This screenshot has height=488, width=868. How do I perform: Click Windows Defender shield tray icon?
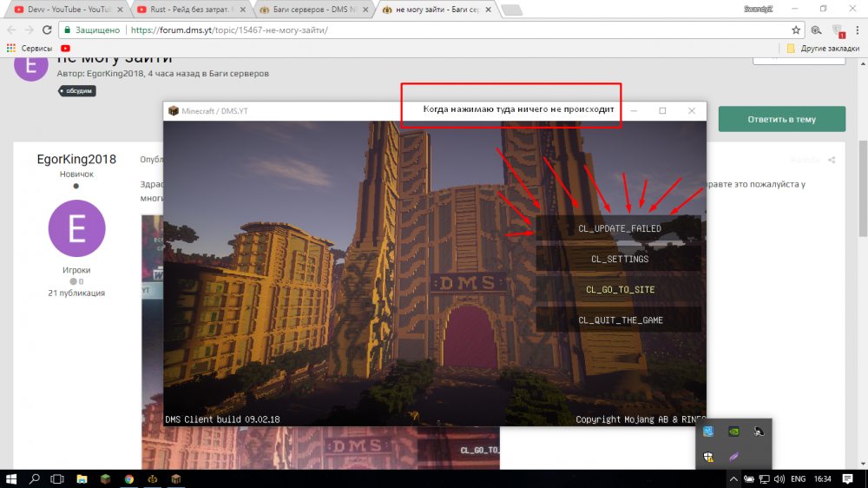tap(709, 456)
